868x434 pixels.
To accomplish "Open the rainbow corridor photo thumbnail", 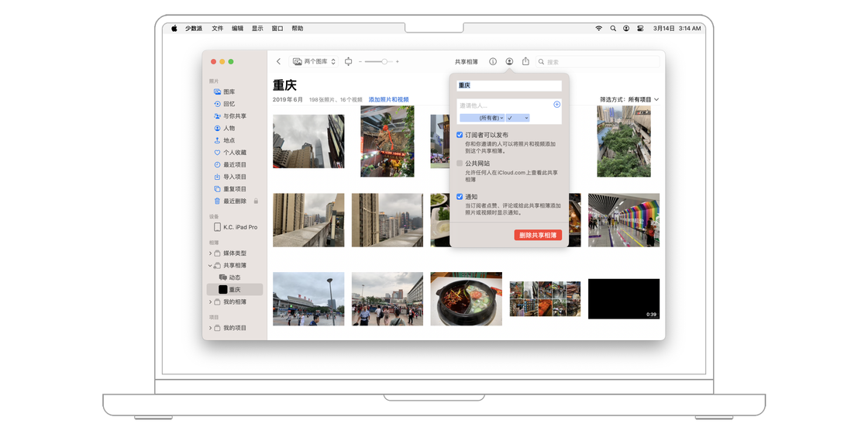I will tap(624, 220).
